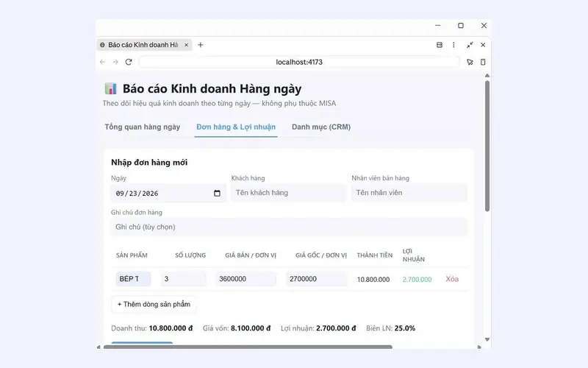Click the localhost:4173 address bar
588x368 pixels.
pyautogui.click(x=299, y=62)
